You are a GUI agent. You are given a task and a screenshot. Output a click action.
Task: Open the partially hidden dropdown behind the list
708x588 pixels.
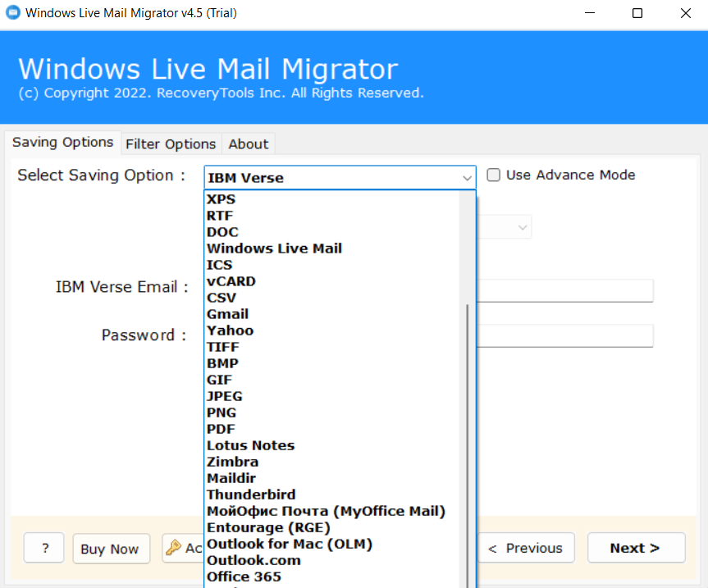pyautogui.click(x=505, y=227)
